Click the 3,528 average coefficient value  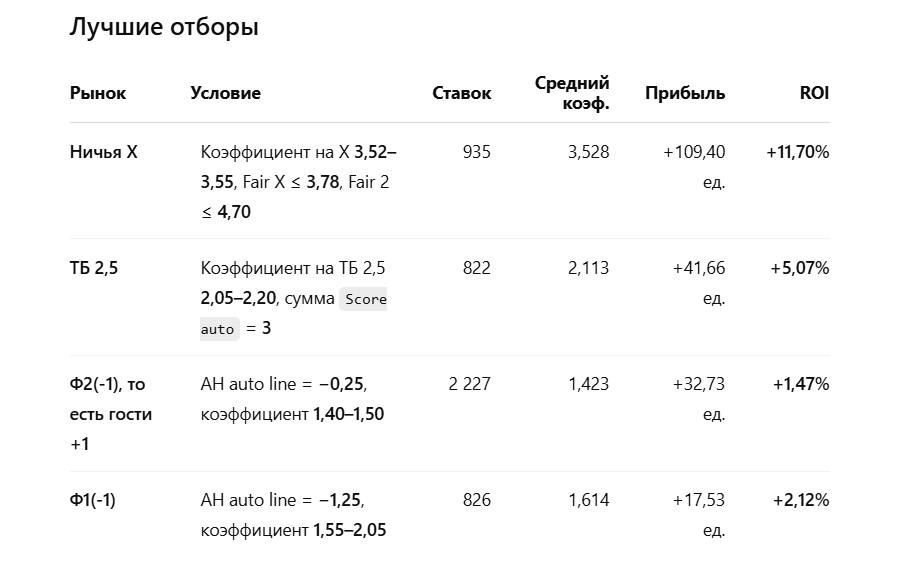(x=588, y=152)
